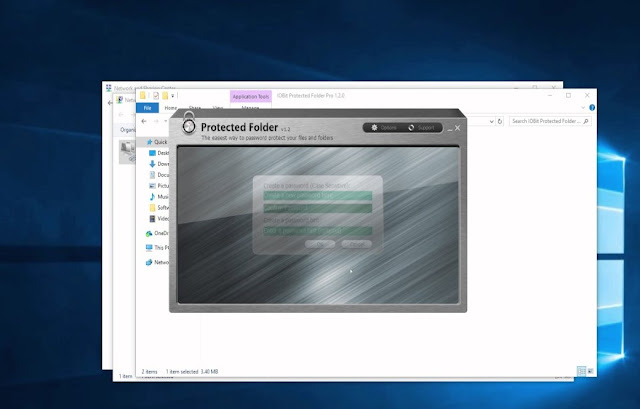Cancel the create password dialog

(356, 244)
